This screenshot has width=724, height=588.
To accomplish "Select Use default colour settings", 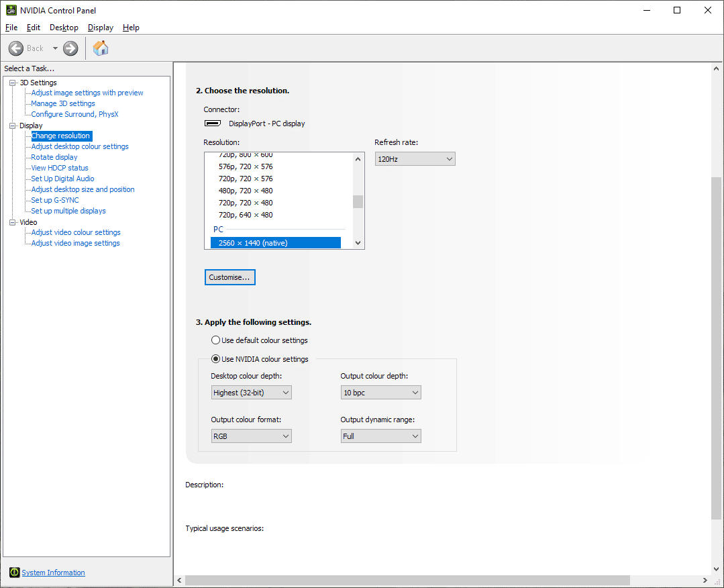I will pyautogui.click(x=215, y=340).
